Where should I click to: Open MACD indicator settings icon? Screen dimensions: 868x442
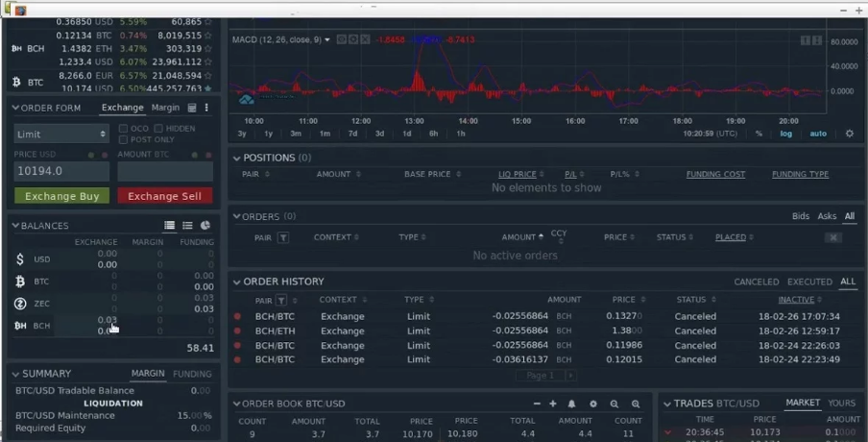coord(353,39)
